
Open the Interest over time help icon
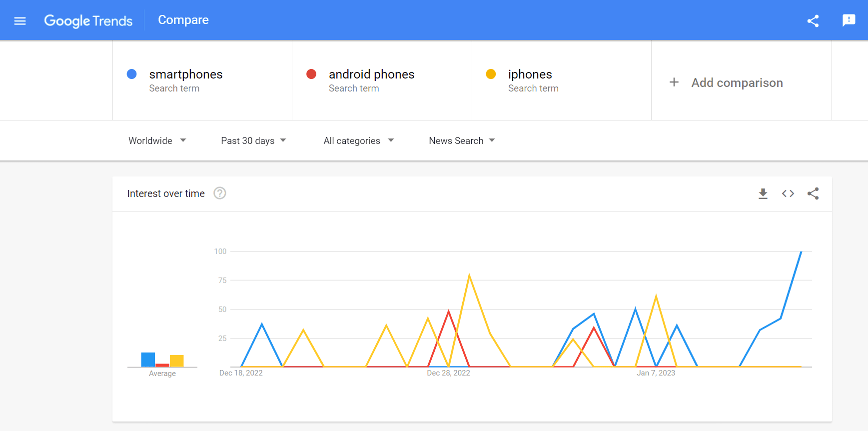coord(220,193)
